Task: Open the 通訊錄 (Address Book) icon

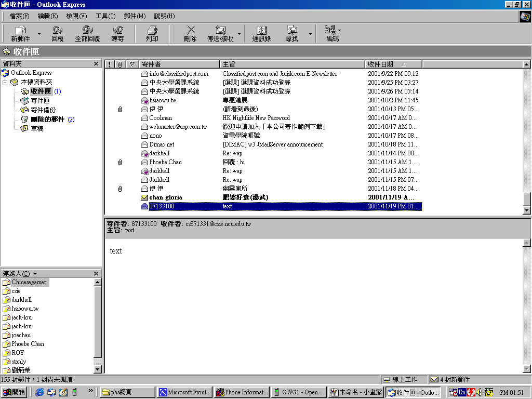Action: click(261, 34)
